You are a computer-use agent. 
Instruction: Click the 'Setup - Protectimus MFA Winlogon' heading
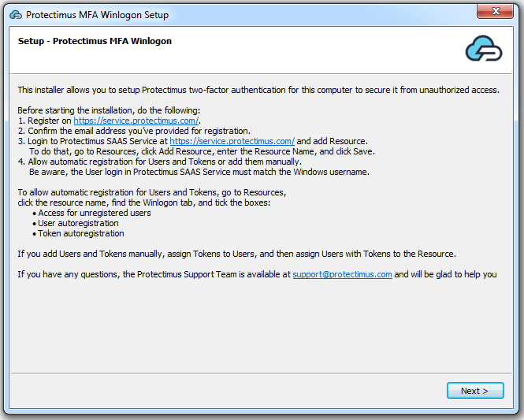point(95,41)
